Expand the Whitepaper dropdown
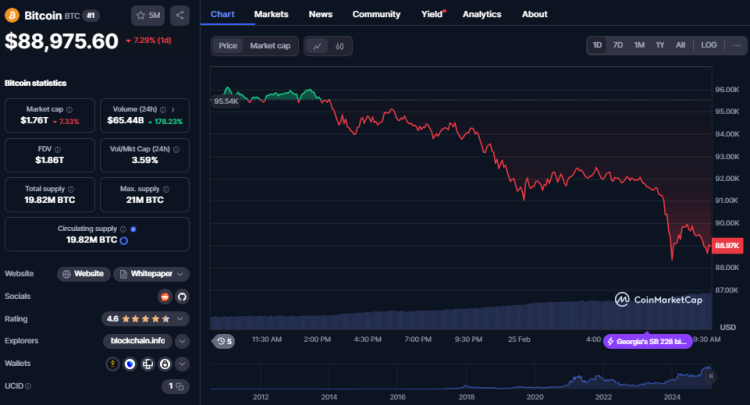The image size is (750, 405). [181, 274]
